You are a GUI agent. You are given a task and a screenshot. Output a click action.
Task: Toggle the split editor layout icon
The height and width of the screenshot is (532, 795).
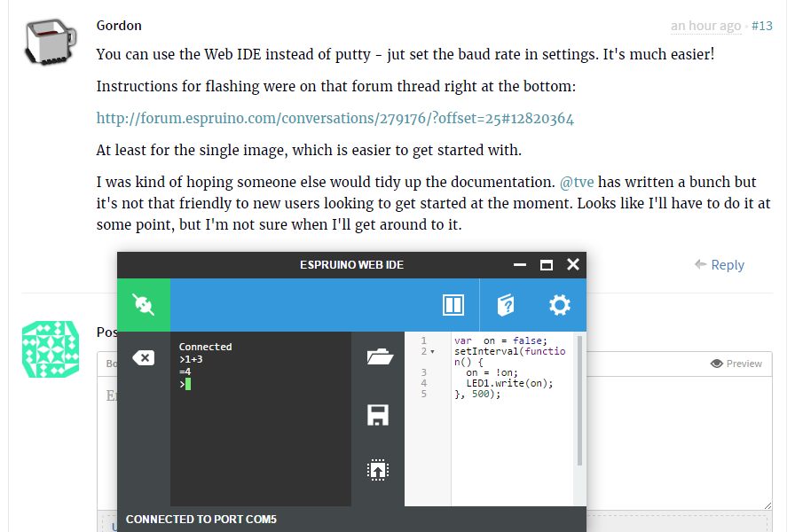point(453,305)
